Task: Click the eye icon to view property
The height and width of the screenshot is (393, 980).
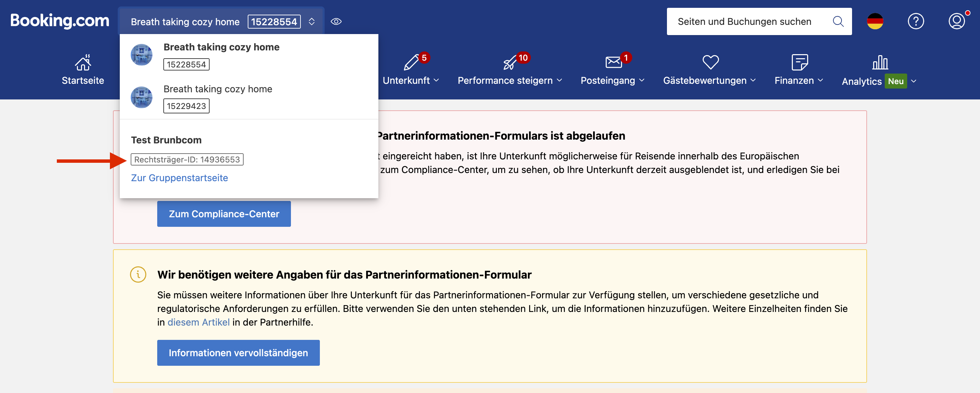Action: (336, 22)
